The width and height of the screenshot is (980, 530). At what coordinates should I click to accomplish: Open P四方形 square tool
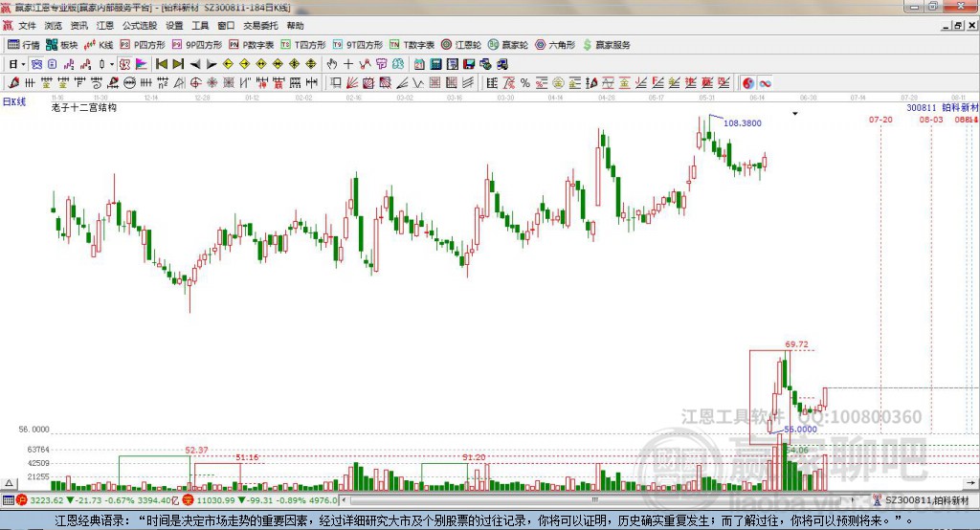click(143, 44)
